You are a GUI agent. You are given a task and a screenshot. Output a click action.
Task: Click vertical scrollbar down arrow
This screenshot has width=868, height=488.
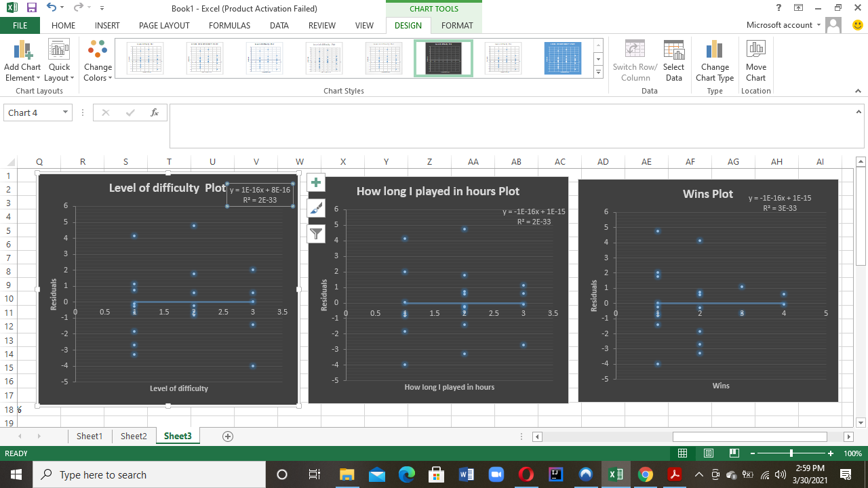coord(861,423)
